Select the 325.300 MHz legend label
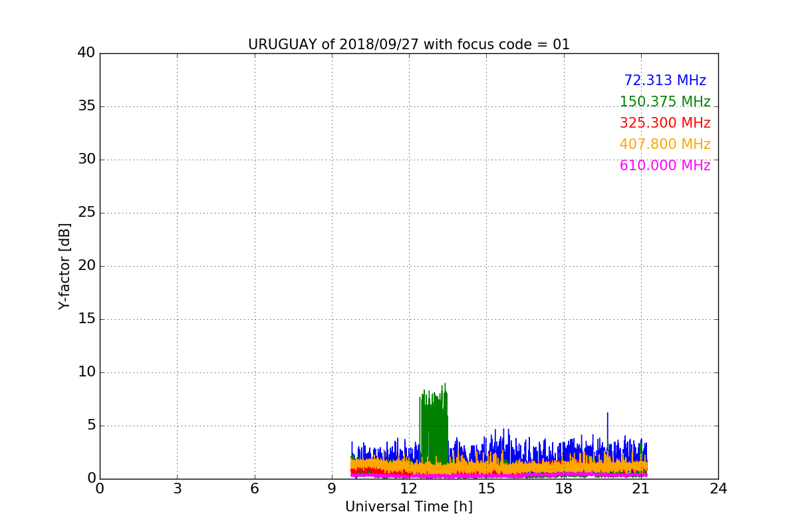 tap(665, 123)
